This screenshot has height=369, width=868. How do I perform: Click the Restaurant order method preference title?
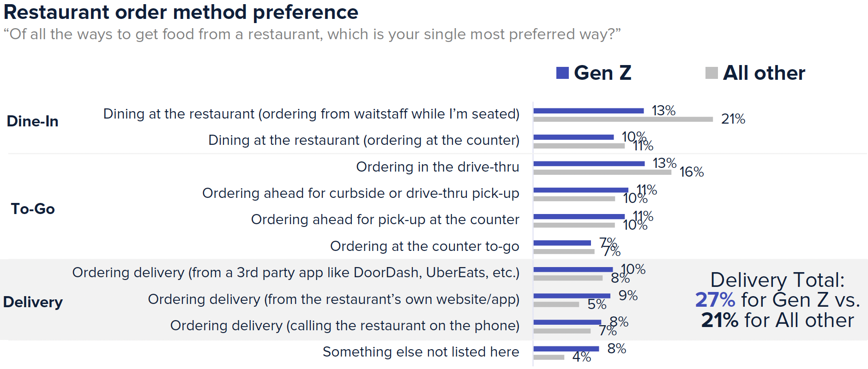[x=181, y=12]
